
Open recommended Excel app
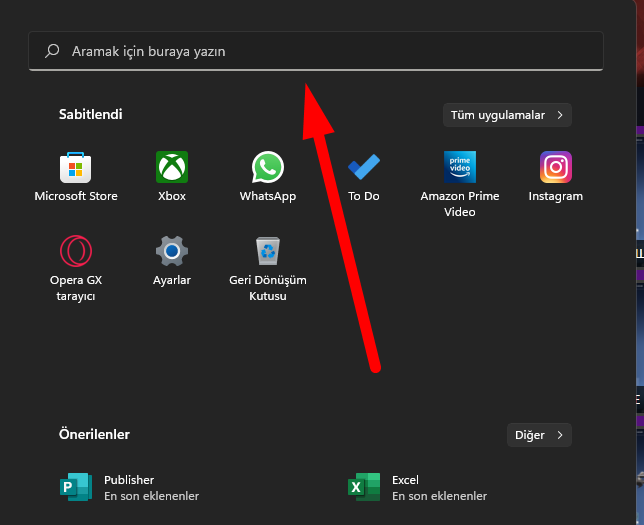point(418,487)
